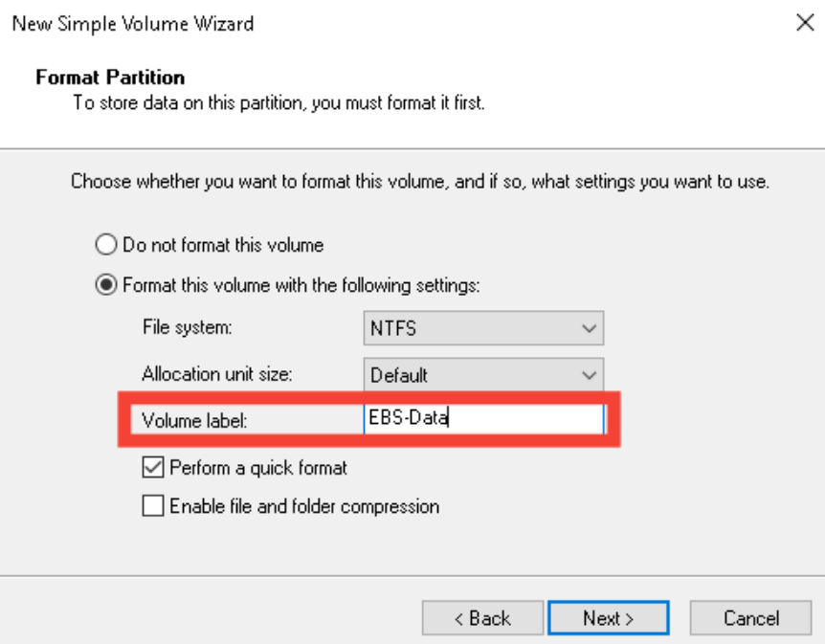Click the 'Choose whether you want to format' instruction text

(419, 181)
